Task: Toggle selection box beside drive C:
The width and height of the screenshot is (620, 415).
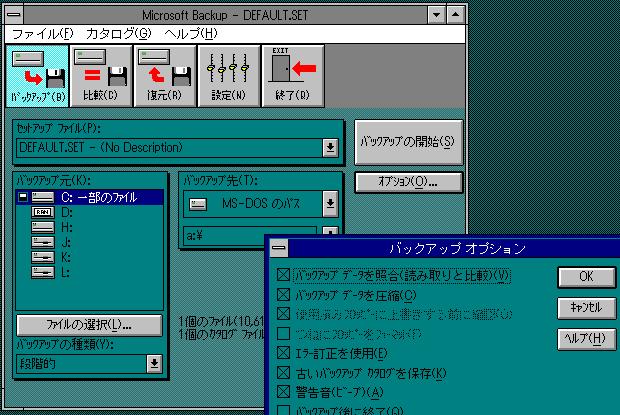Action: (x=23, y=196)
